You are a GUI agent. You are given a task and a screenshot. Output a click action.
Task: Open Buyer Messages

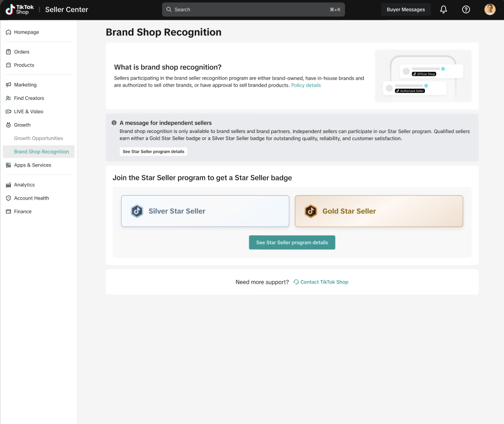[406, 9]
